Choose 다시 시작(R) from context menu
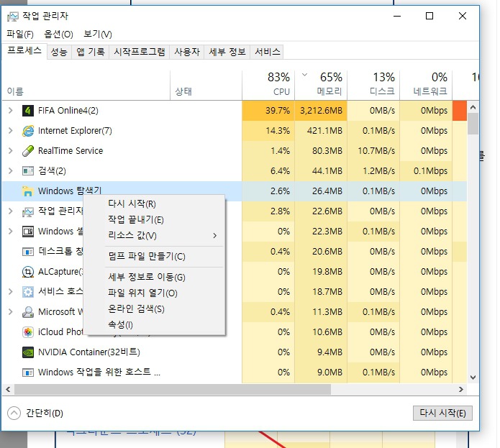 pyautogui.click(x=155, y=204)
